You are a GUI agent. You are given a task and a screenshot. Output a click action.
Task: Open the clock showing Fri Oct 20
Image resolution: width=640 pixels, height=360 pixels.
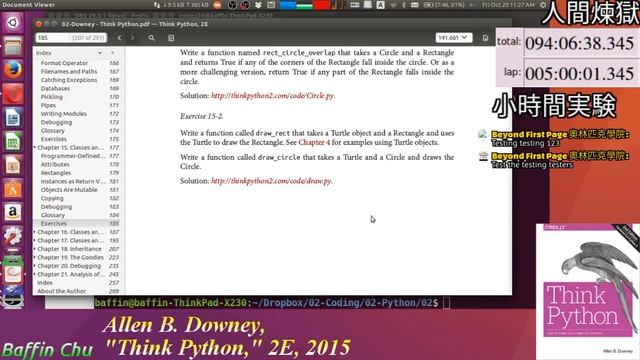(508, 5)
